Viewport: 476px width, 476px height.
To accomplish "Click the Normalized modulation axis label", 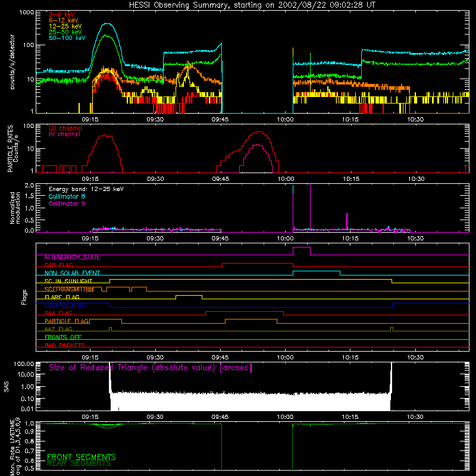I will (15, 208).
